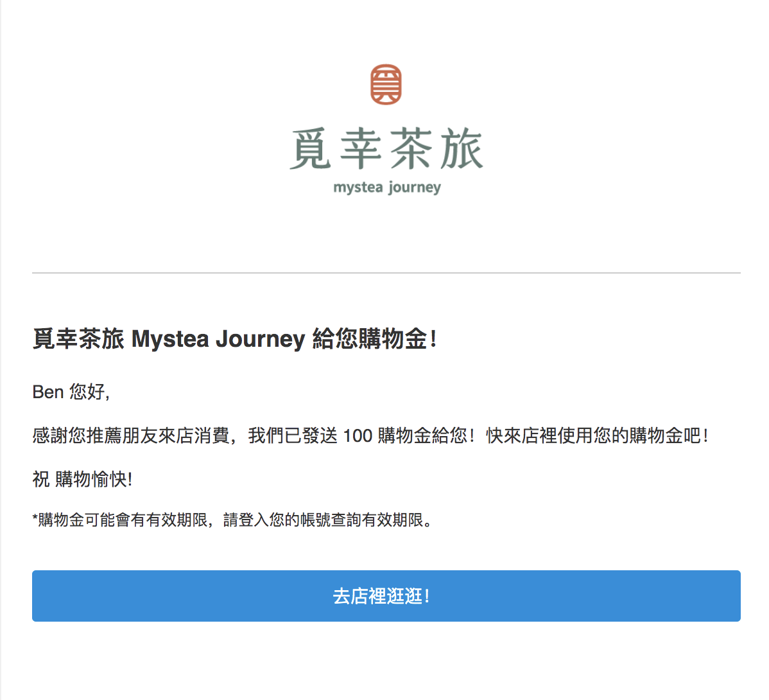
Task: Click the heading 覓幸茶旅 Mystea Journey 給您購物金!
Action: tap(234, 339)
